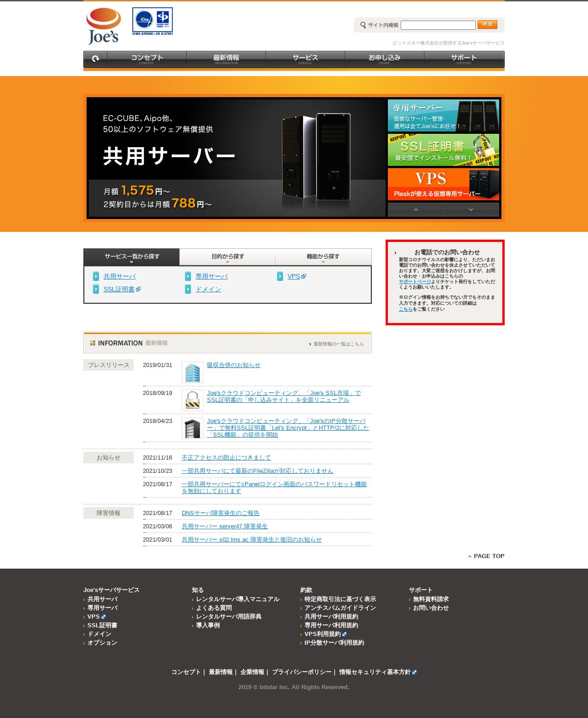Open footer 導入事例 link
This screenshot has width=588, height=718.
(x=208, y=625)
